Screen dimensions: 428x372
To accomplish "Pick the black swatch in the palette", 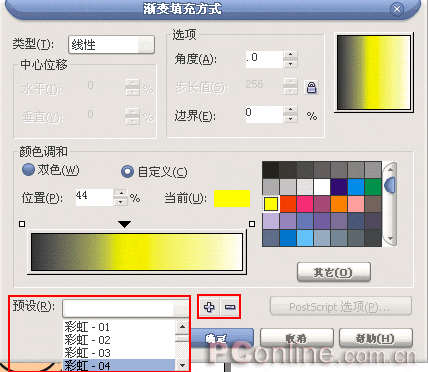I will [271, 170].
